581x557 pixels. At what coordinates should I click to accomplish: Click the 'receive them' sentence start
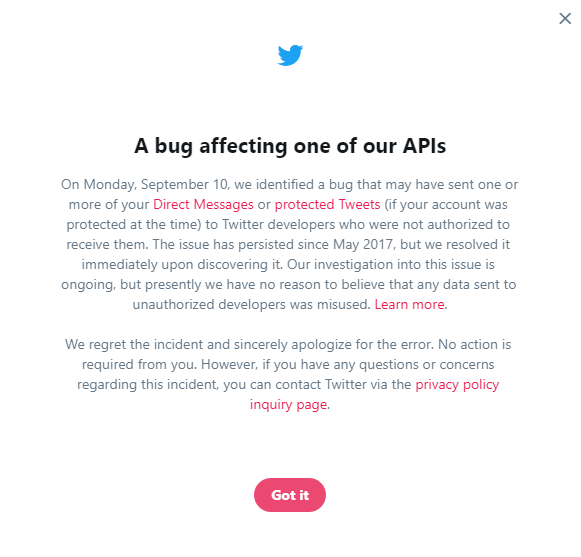pos(107,245)
